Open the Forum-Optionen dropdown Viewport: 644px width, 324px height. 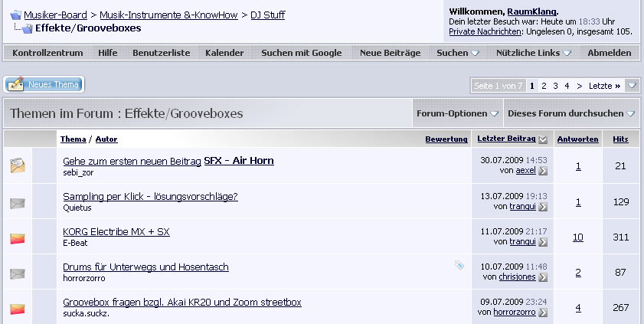point(457,113)
